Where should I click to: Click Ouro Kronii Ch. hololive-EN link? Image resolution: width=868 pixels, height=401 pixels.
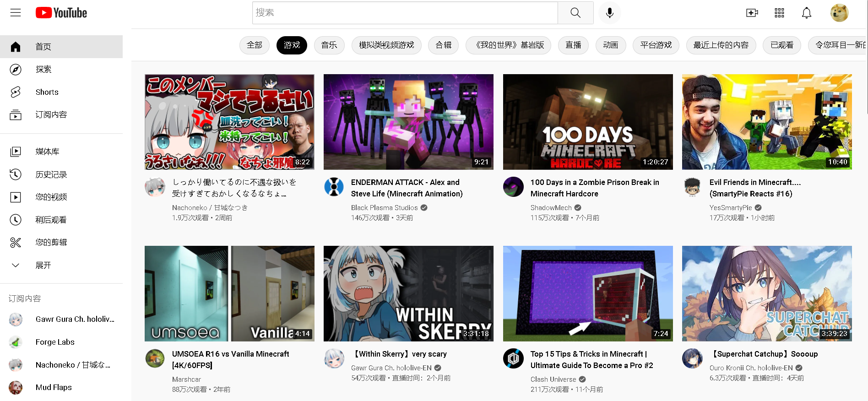tap(751, 368)
